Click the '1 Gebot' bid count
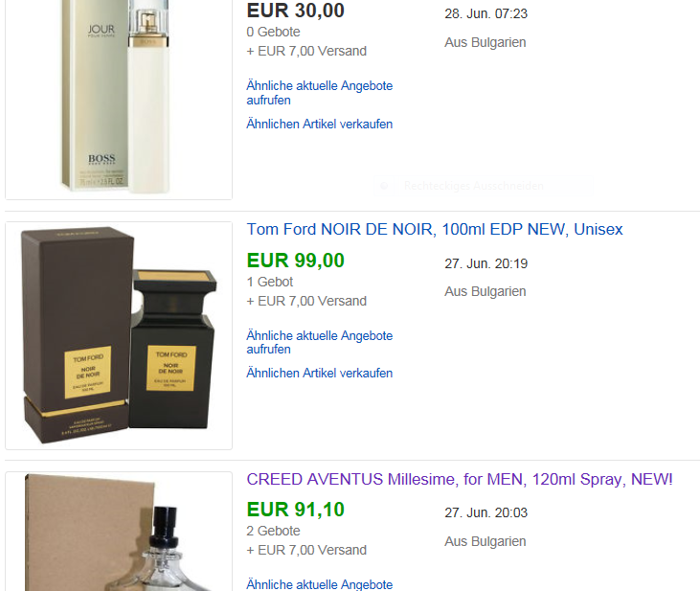Viewport: 700px width, 591px height. [x=270, y=282]
